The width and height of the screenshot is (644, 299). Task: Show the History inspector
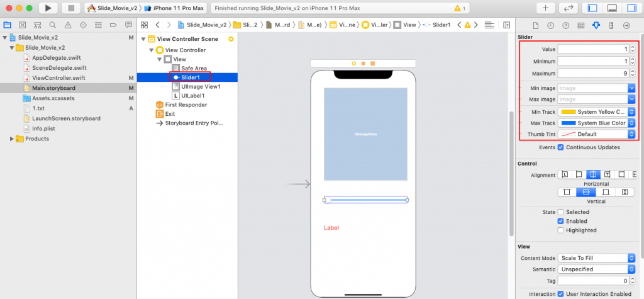click(550, 26)
